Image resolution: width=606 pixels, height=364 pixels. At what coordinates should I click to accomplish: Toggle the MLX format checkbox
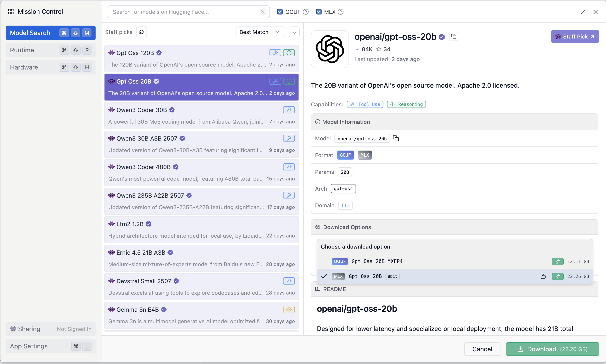coord(318,12)
